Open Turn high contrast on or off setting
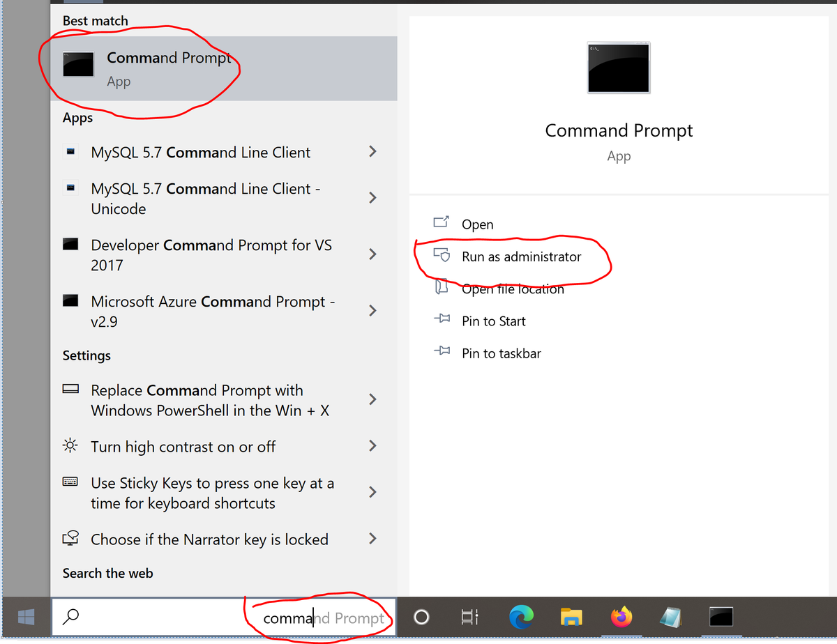Viewport: 837px width, 644px height. point(183,447)
